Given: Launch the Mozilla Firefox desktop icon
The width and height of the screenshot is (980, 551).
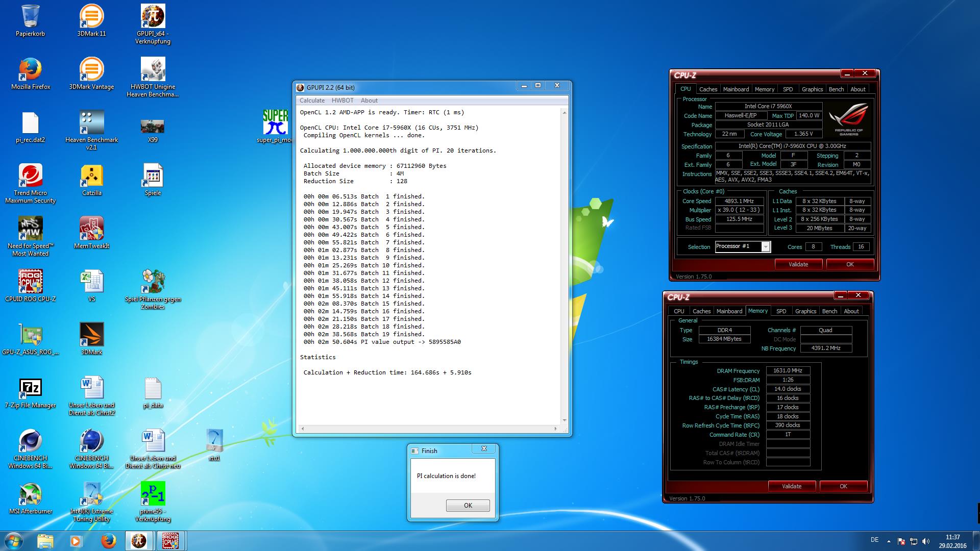Looking at the screenshot, I should [x=31, y=73].
